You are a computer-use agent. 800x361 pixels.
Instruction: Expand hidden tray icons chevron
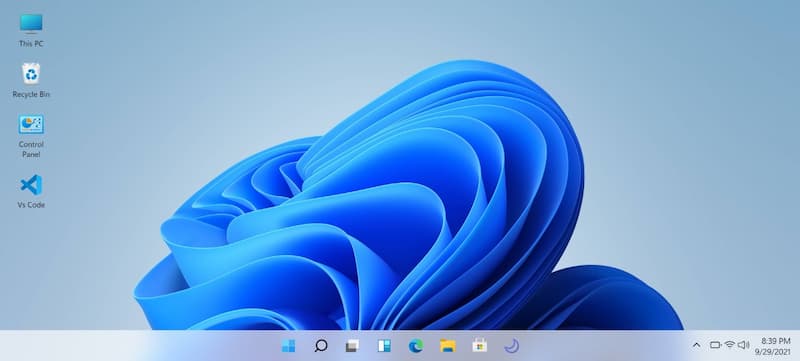click(x=696, y=345)
